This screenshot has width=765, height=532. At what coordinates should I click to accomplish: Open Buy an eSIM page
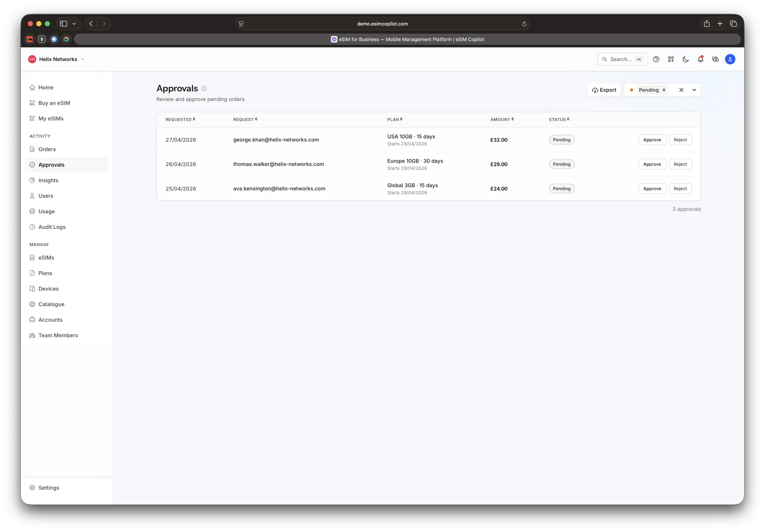[x=67, y=103]
